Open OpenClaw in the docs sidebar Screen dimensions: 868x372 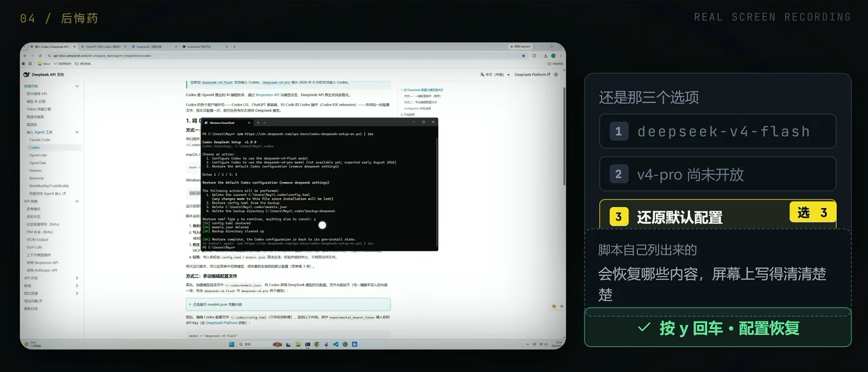point(37,163)
